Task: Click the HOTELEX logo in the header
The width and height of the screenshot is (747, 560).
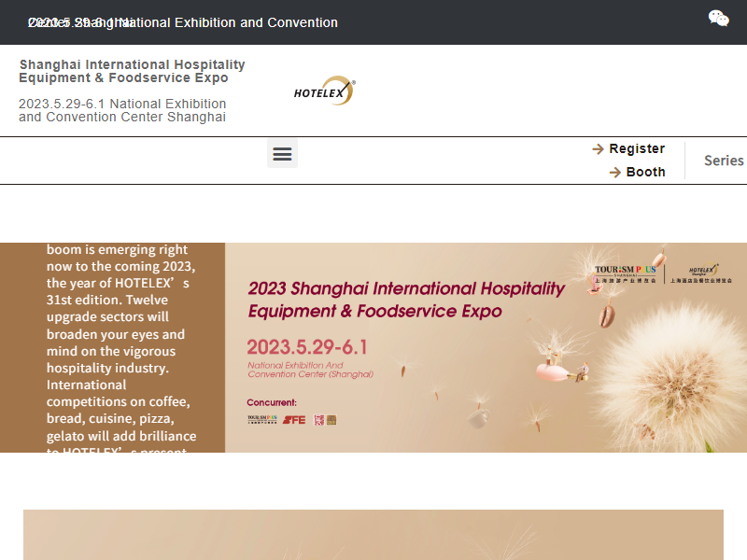Action: 324,91
